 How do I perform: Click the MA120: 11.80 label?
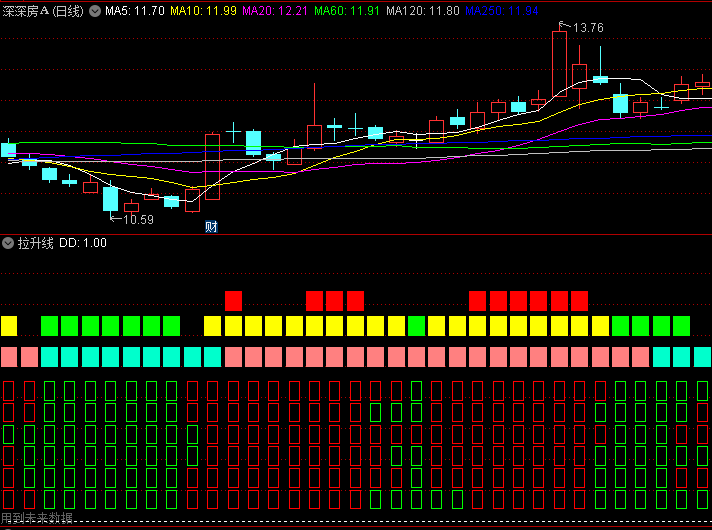click(x=423, y=11)
